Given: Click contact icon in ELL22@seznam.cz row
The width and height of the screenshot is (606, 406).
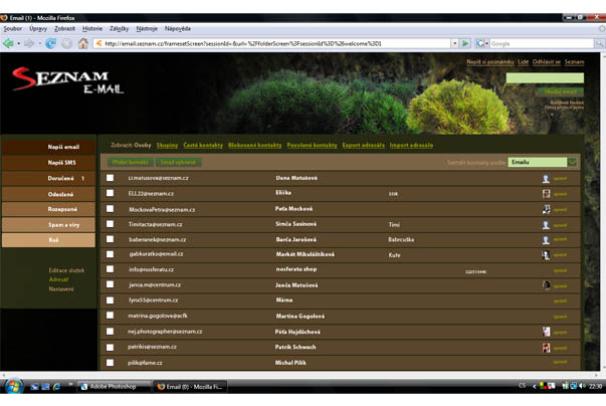Looking at the screenshot, I should coord(545,194).
